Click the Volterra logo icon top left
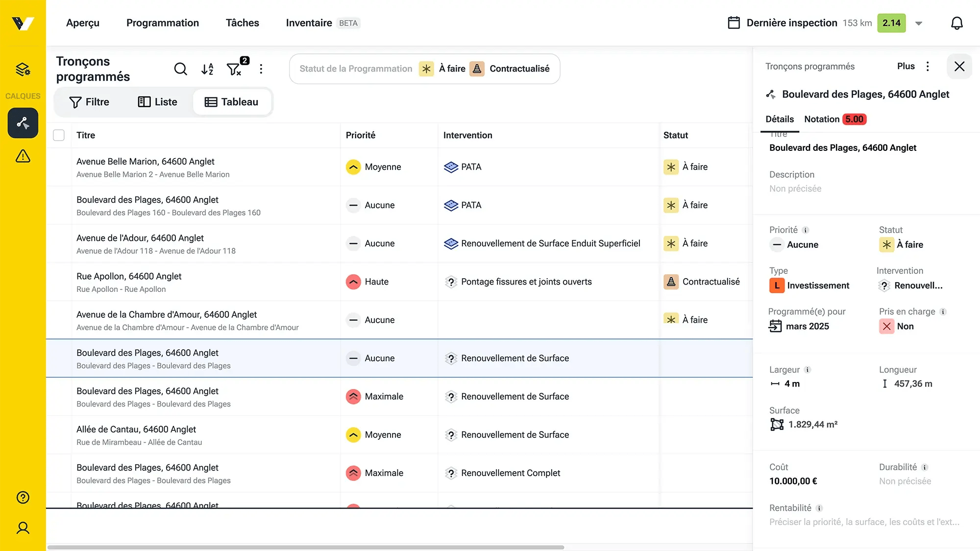The height and width of the screenshot is (551, 980). point(22,23)
